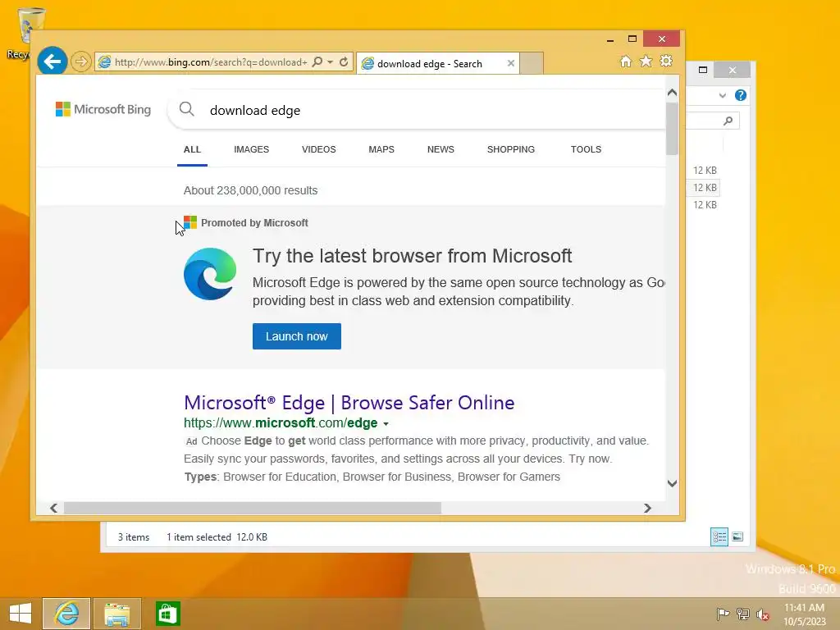The image size is (840, 630).
Task: Click the Launch now button
Action: coord(297,336)
